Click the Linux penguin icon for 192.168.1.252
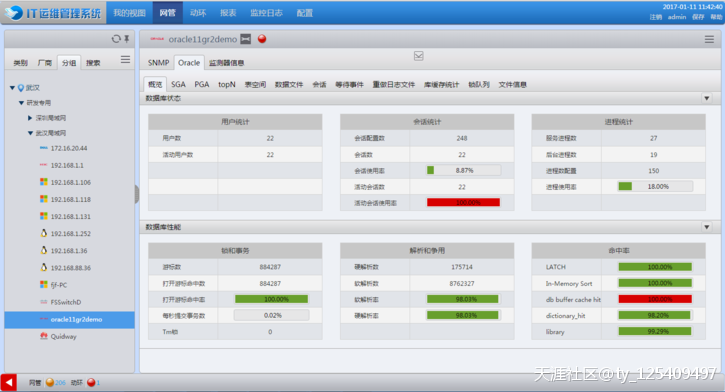This screenshot has height=392, width=725. [43, 233]
